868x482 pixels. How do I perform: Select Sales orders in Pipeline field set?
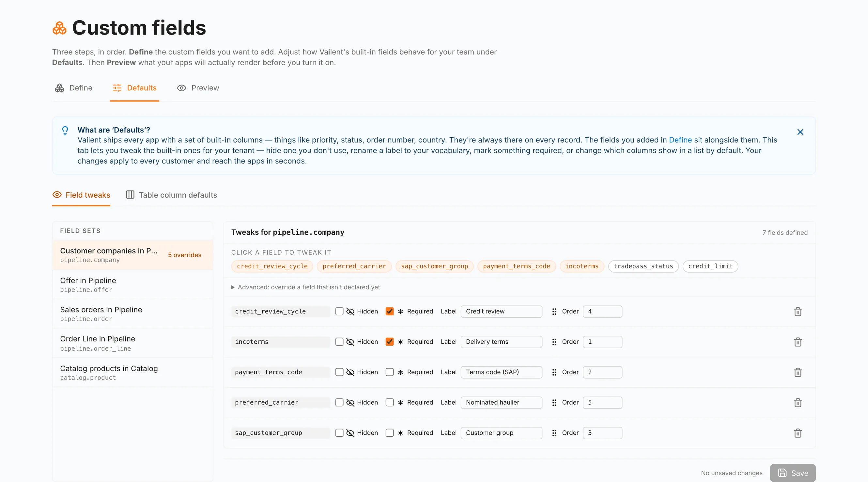tap(133, 314)
